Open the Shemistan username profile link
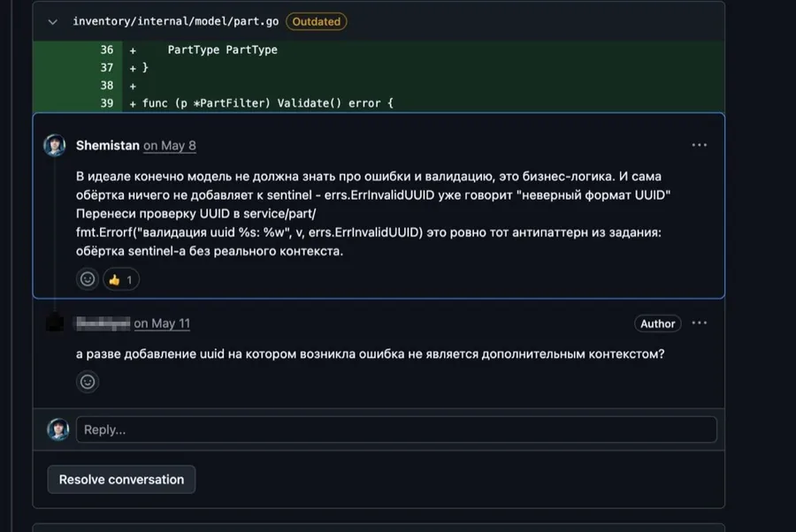 coord(108,146)
